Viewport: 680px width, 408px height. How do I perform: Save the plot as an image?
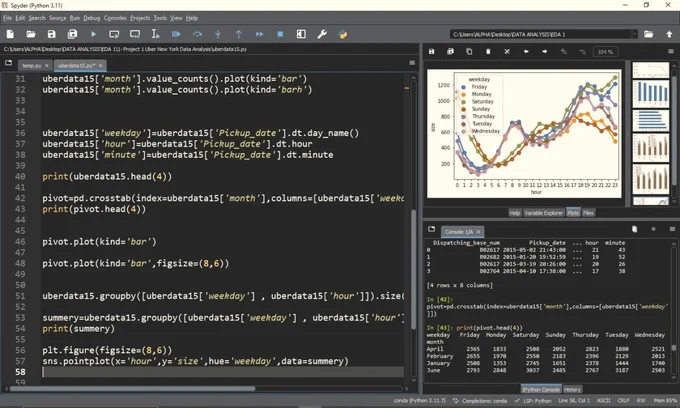tap(432, 52)
